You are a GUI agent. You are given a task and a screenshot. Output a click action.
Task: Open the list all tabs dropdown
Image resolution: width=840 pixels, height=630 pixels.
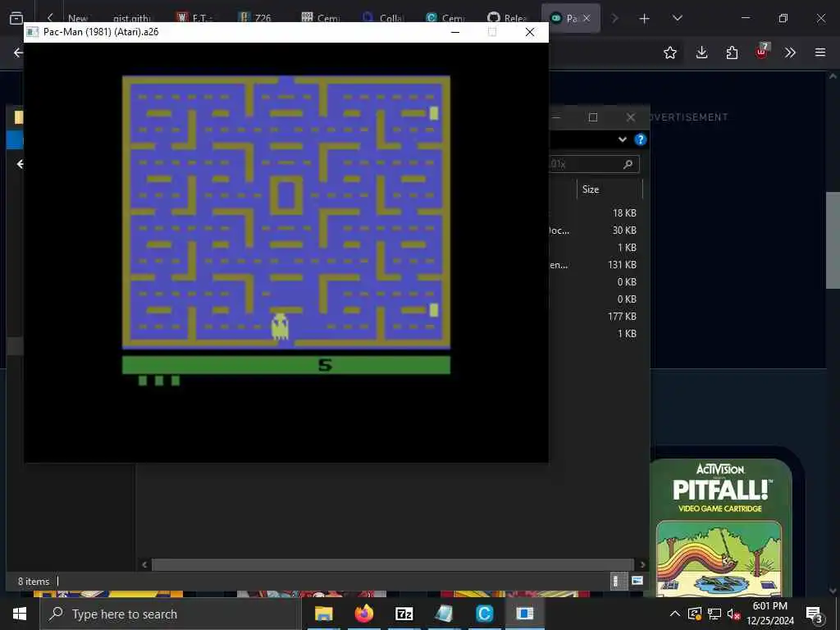pyautogui.click(x=677, y=18)
